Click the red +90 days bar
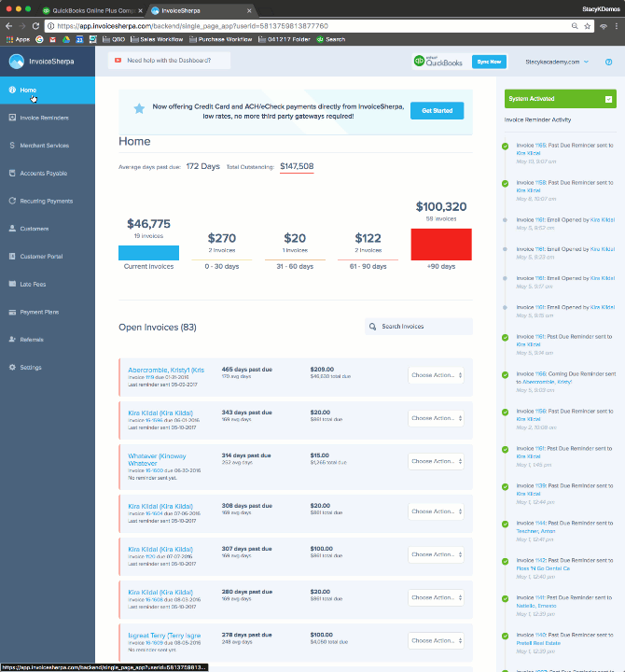Viewport: 625px width, 672px height. [441, 245]
